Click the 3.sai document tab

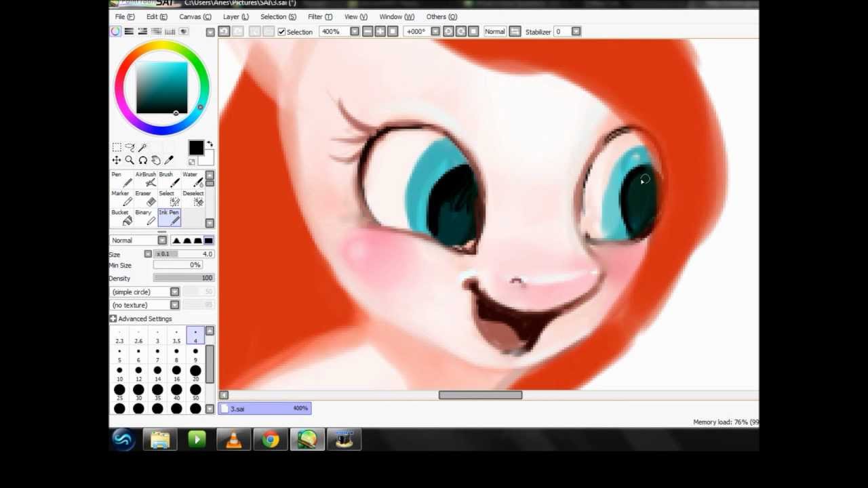pyautogui.click(x=264, y=408)
